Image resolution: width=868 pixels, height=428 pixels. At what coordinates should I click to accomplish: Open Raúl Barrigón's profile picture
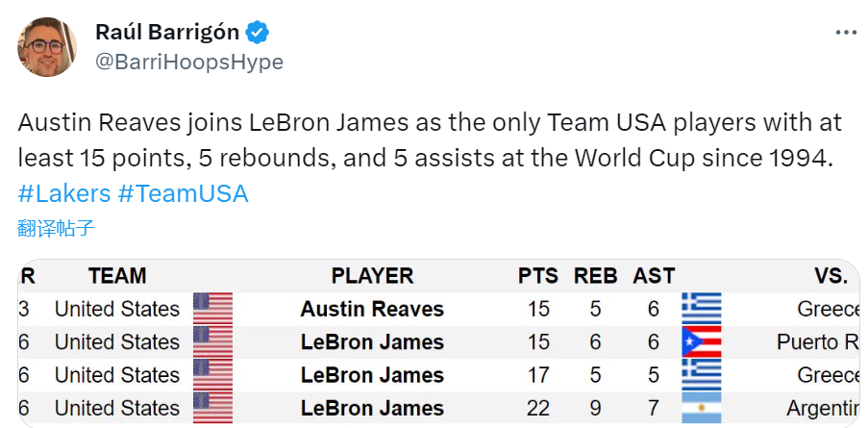(45, 46)
